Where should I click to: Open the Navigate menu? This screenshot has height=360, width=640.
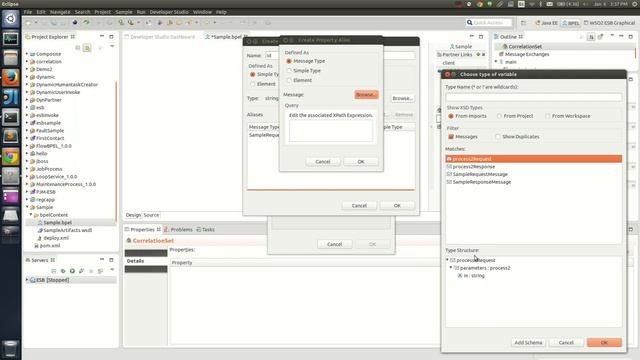click(x=60, y=12)
